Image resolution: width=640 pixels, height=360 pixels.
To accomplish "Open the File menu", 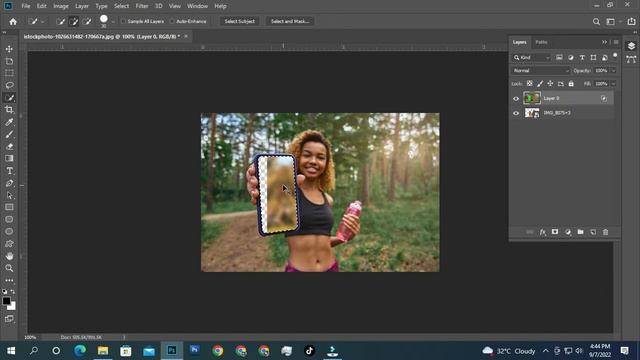I will [x=26, y=6].
